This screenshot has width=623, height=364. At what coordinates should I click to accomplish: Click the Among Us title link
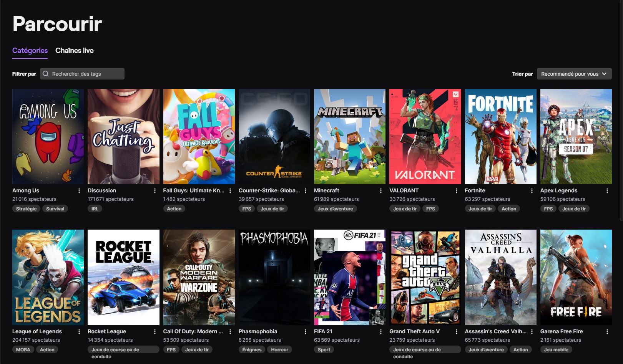click(x=26, y=190)
